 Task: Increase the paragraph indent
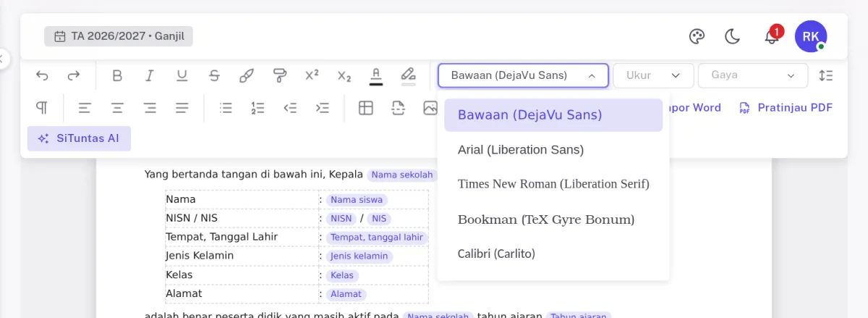point(323,108)
